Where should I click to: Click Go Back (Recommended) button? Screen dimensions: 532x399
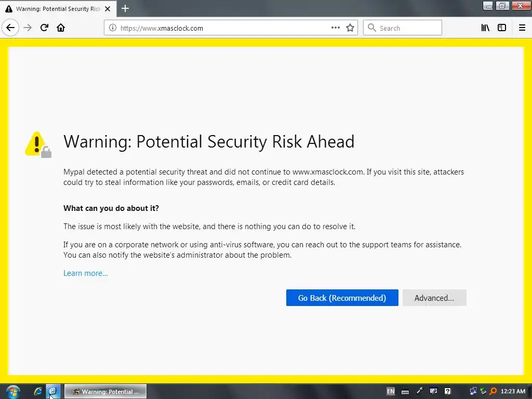tap(342, 298)
